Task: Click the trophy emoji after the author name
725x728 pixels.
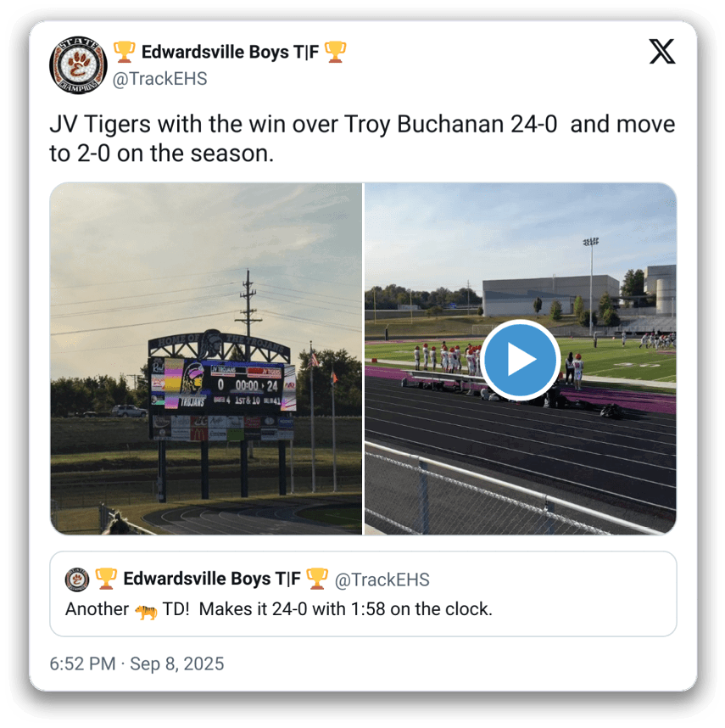Action: (335, 52)
